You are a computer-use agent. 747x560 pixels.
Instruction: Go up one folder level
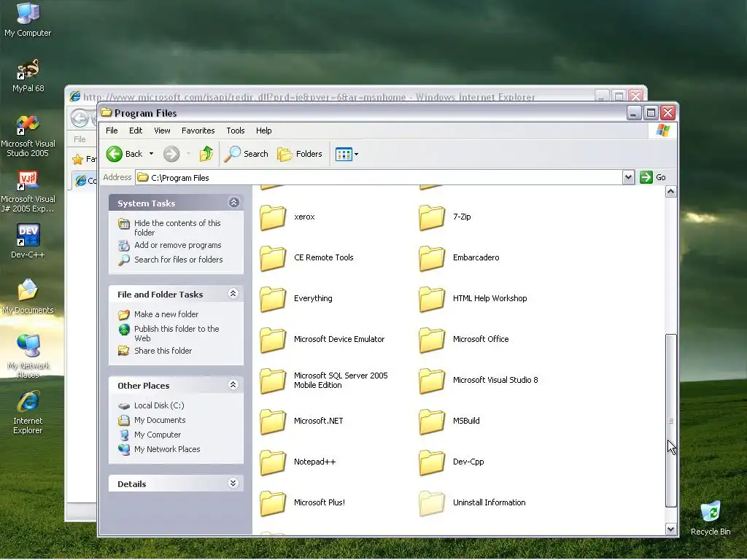click(206, 154)
